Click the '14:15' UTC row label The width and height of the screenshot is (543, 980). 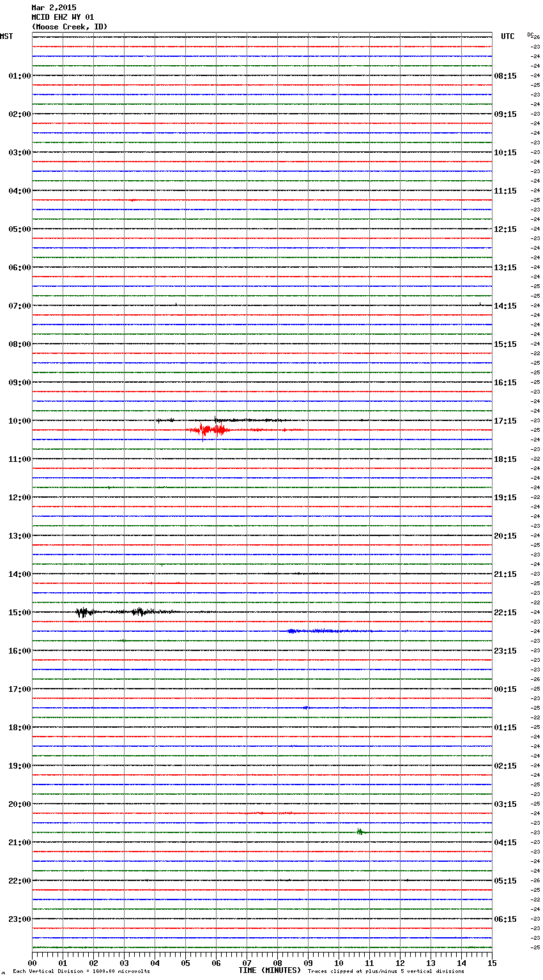pyautogui.click(x=505, y=306)
